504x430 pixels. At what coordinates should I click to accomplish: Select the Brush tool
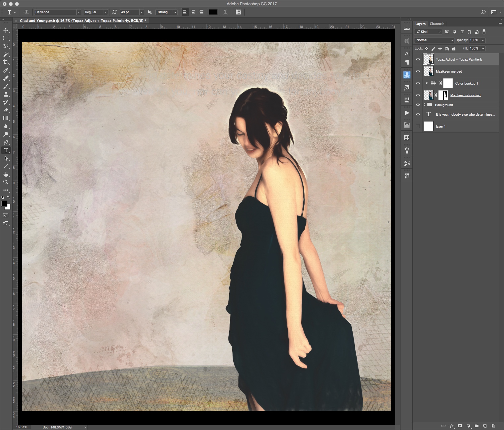6,86
